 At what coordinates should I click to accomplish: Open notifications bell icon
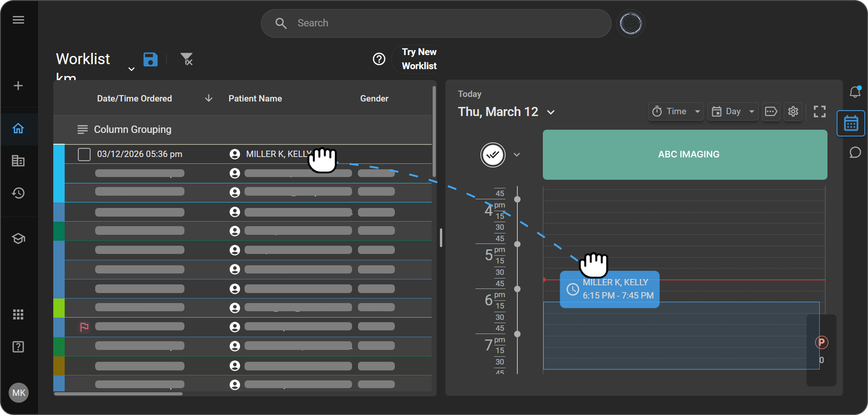click(855, 92)
